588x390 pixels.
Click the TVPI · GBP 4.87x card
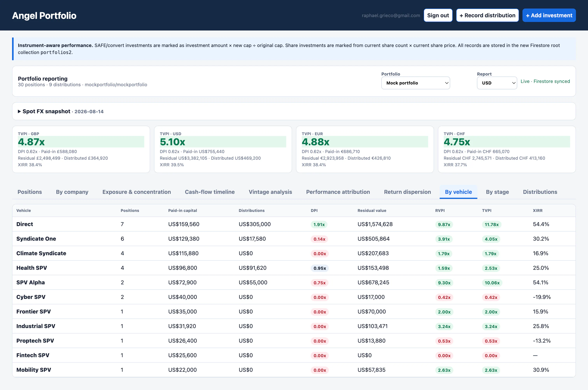click(81, 149)
